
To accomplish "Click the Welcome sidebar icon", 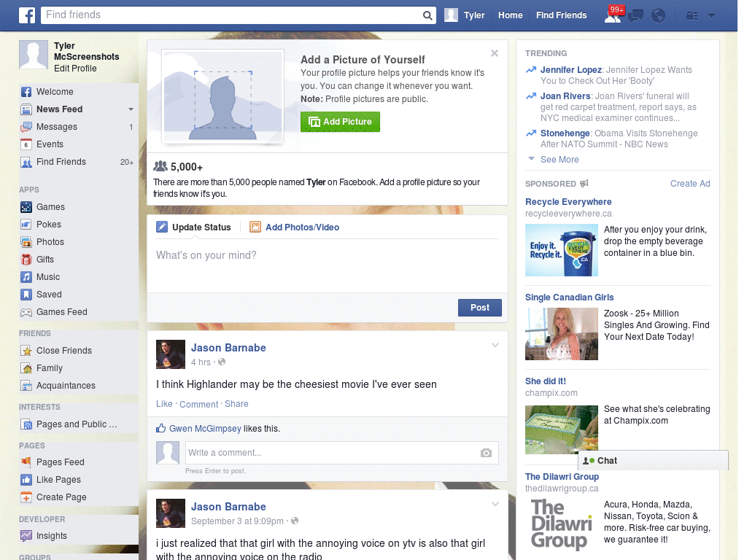I will point(26,92).
